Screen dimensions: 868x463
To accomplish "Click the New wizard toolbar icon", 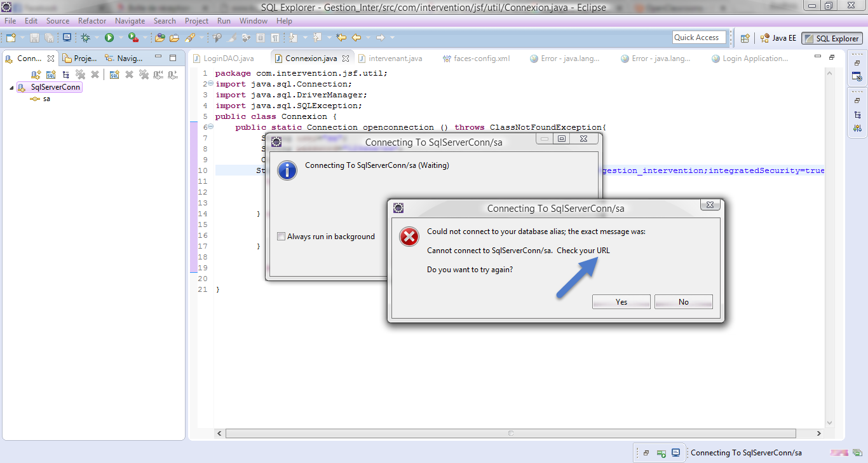I will coord(10,38).
